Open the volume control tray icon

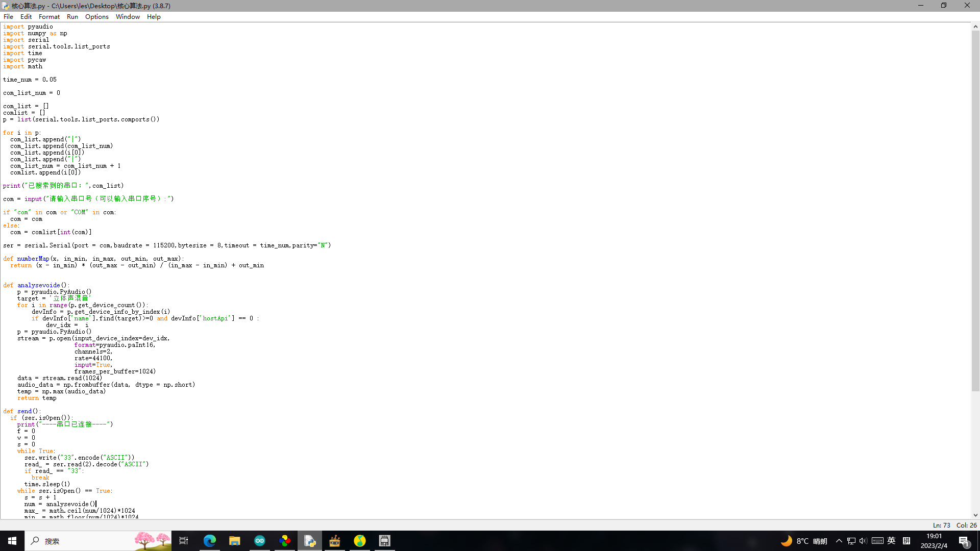[x=863, y=541]
